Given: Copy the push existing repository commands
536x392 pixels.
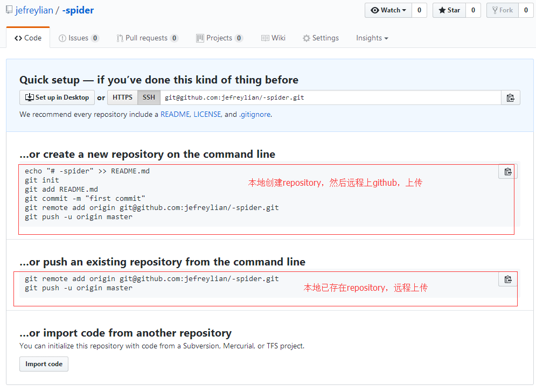Looking at the screenshot, I should tap(508, 279).
